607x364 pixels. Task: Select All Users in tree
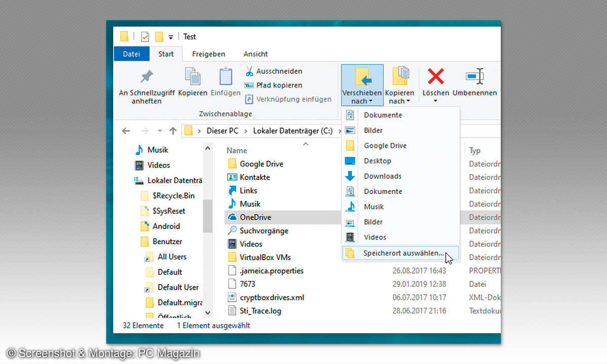pos(166,256)
